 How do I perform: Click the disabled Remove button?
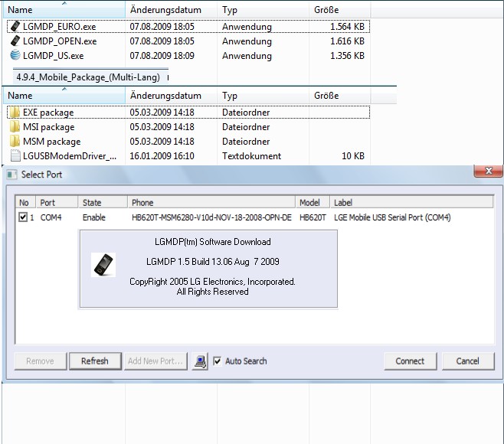41,361
